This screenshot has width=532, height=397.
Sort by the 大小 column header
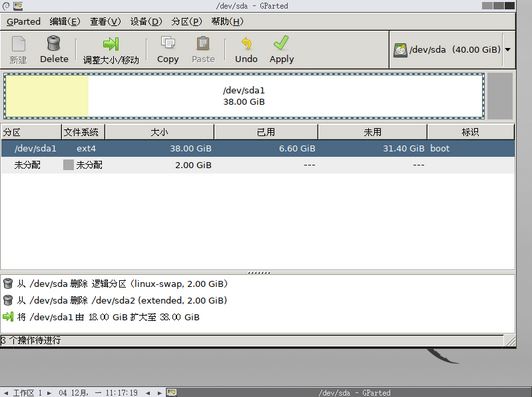(x=159, y=132)
